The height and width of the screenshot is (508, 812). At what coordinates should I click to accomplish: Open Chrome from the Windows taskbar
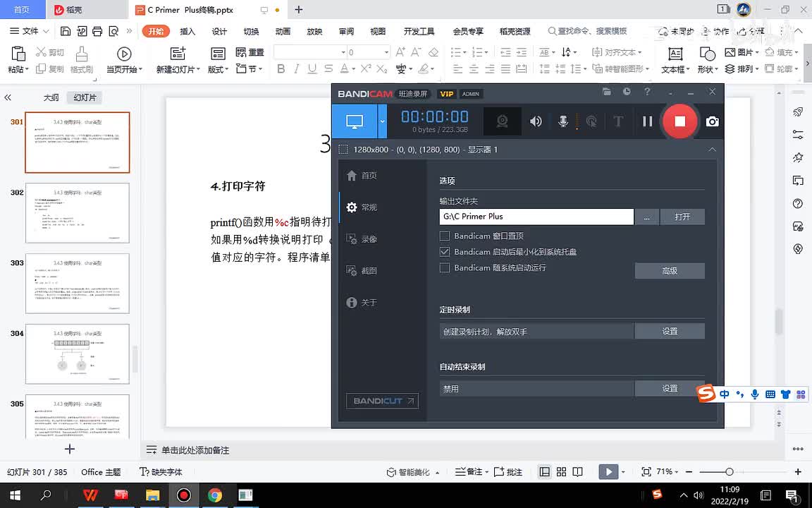(x=214, y=495)
